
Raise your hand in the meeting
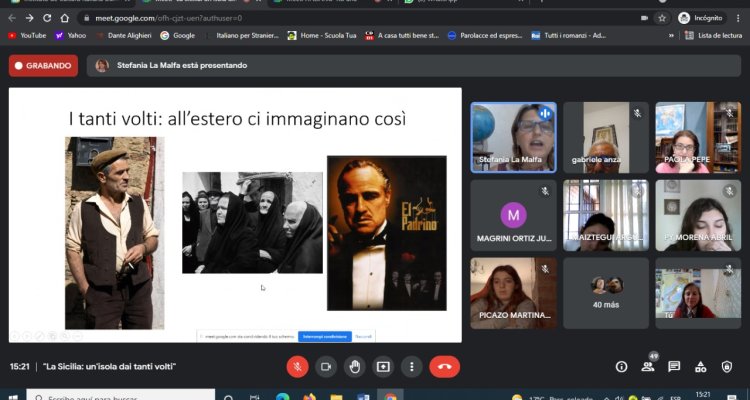354,367
